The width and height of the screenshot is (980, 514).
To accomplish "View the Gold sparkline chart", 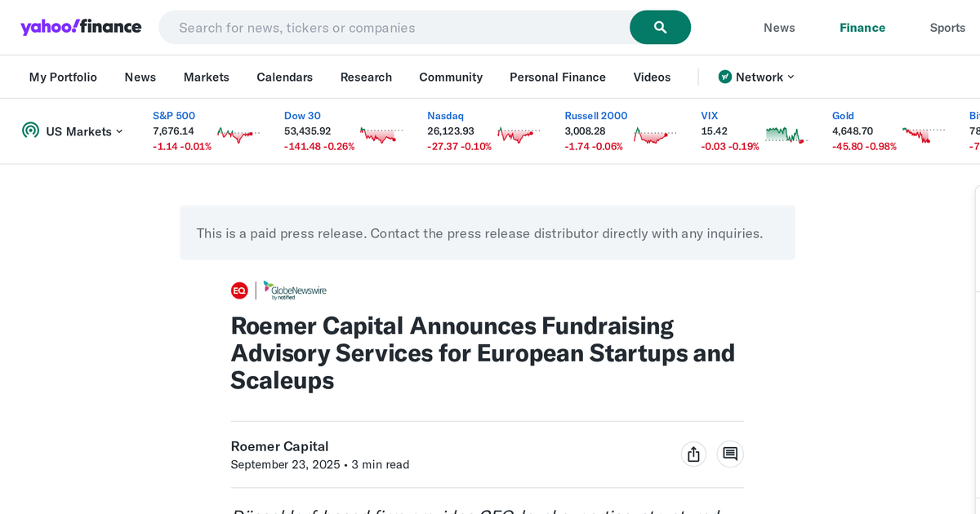I will [x=924, y=134].
